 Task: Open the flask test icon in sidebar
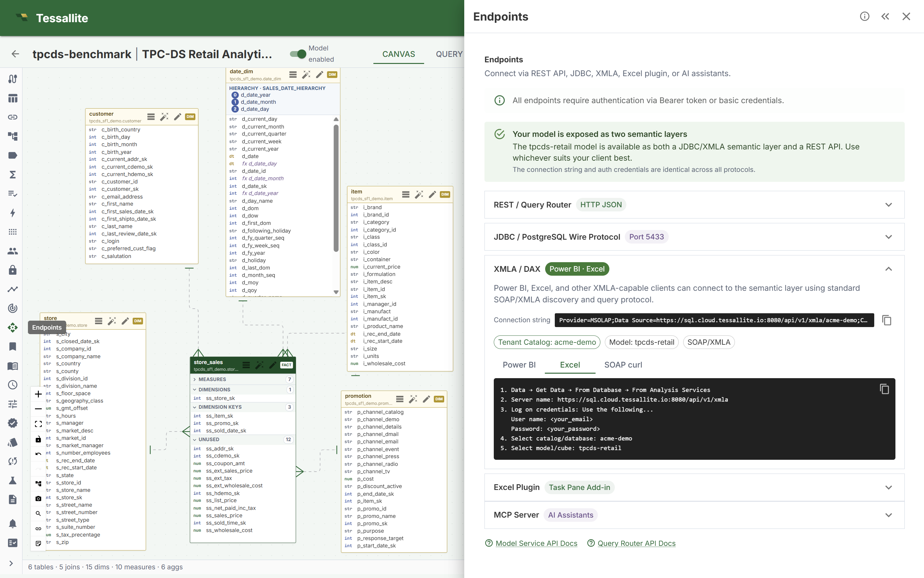pyautogui.click(x=13, y=481)
